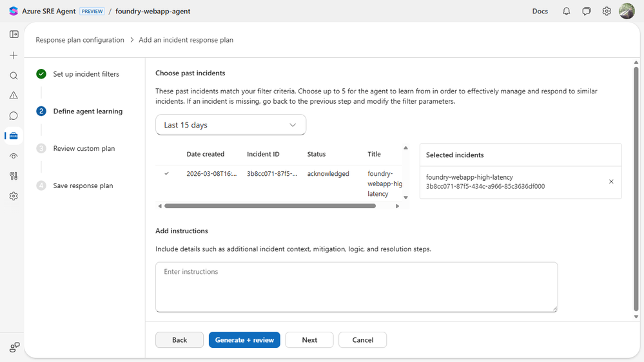644x362 pixels.
Task: Click the Generate + review button
Action: point(244,340)
